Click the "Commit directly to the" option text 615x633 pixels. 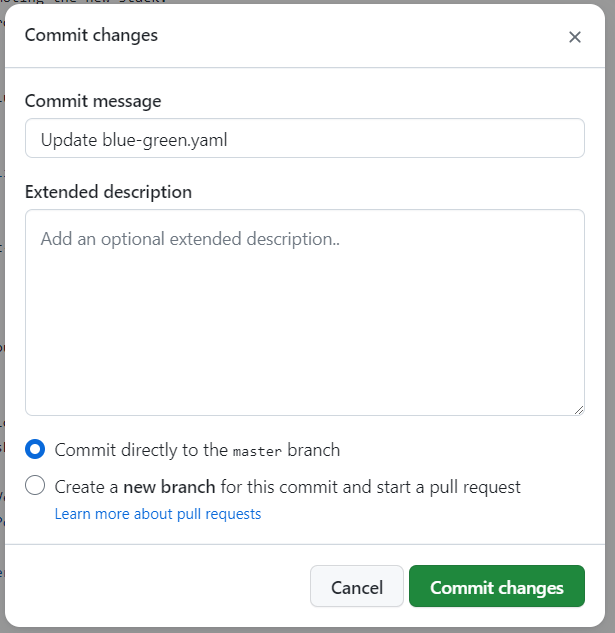click(141, 450)
